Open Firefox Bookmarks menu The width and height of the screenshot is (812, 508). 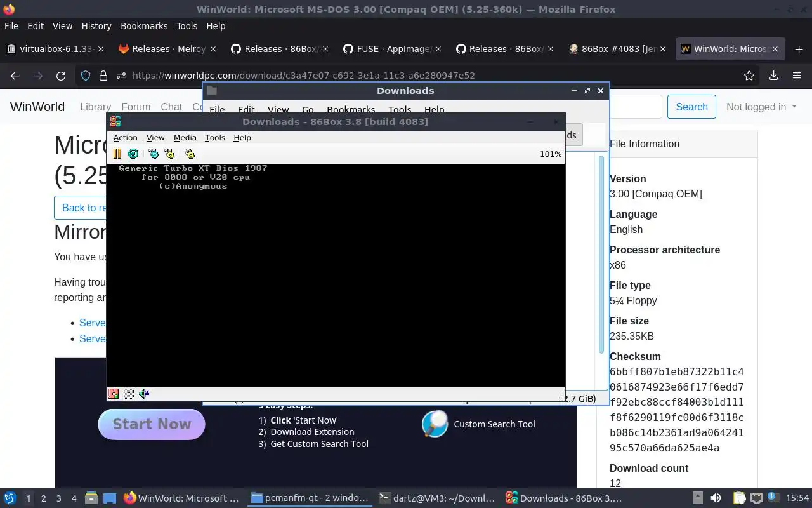(x=144, y=26)
